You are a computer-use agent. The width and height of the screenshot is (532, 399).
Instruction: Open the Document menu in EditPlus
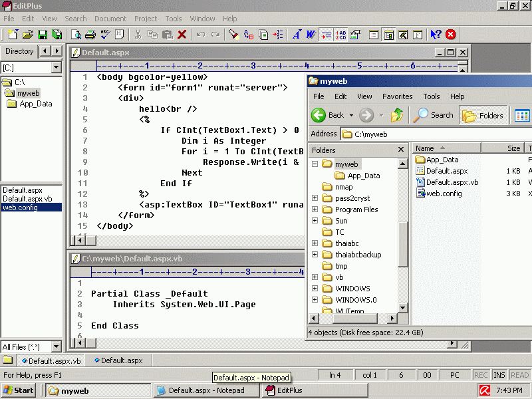[x=110, y=19]
